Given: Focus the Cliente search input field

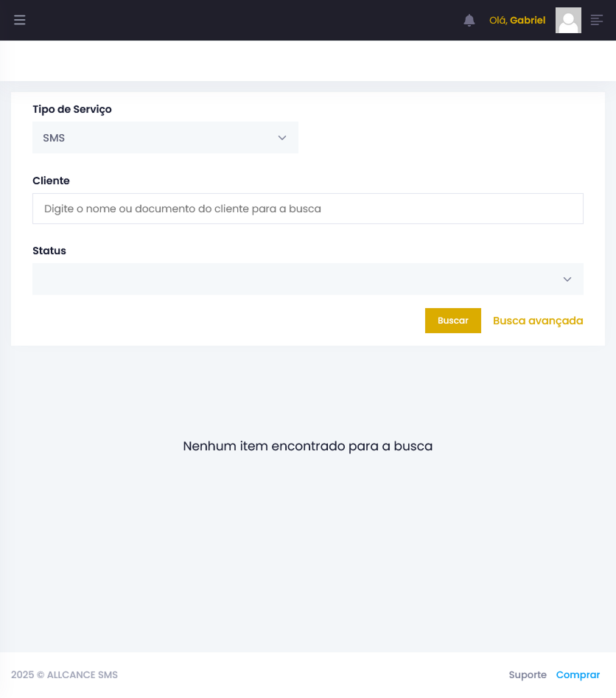Looking at the screenshot, I should point(307,209).
